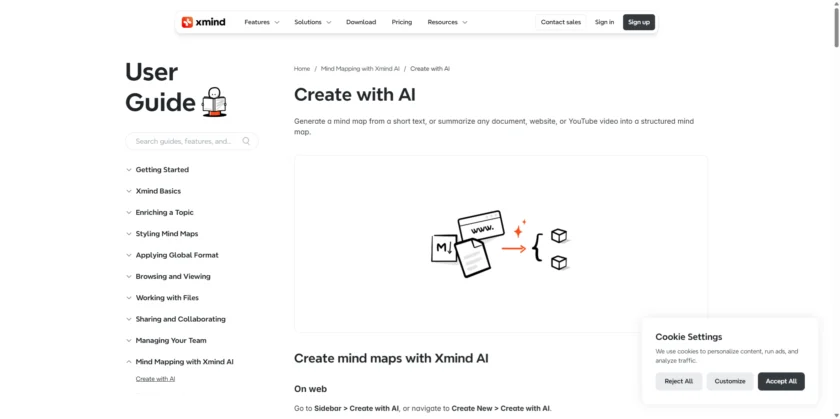Reject all cookies
Viewport: 840px width, 419px height.
[x=679, y=381]
